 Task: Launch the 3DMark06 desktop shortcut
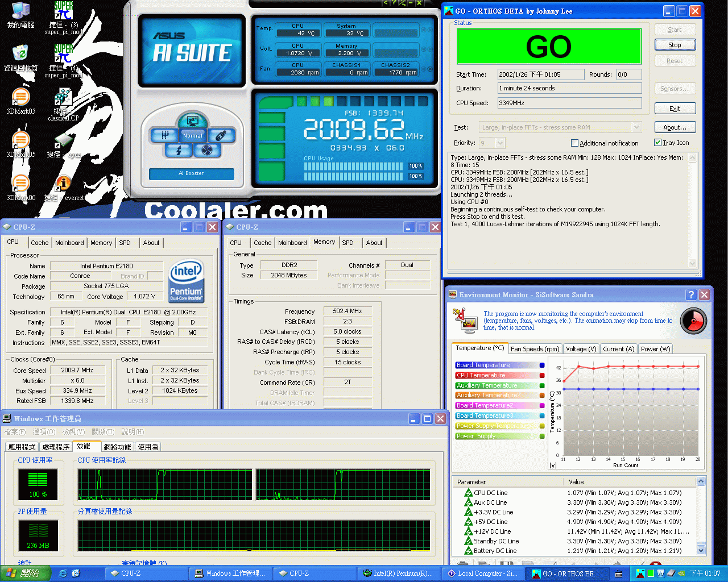tap(20, 183)
